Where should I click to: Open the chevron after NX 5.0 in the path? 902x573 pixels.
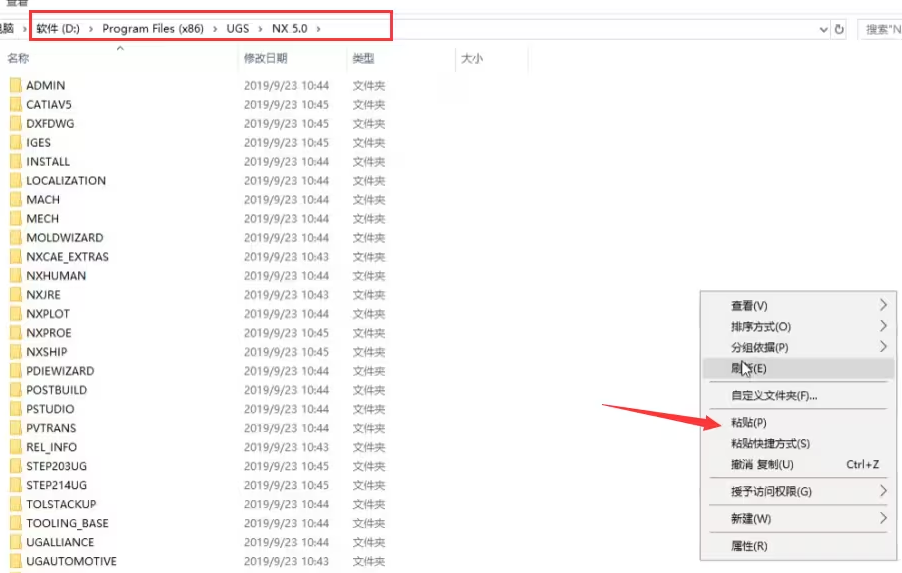[x=318, y=29]
